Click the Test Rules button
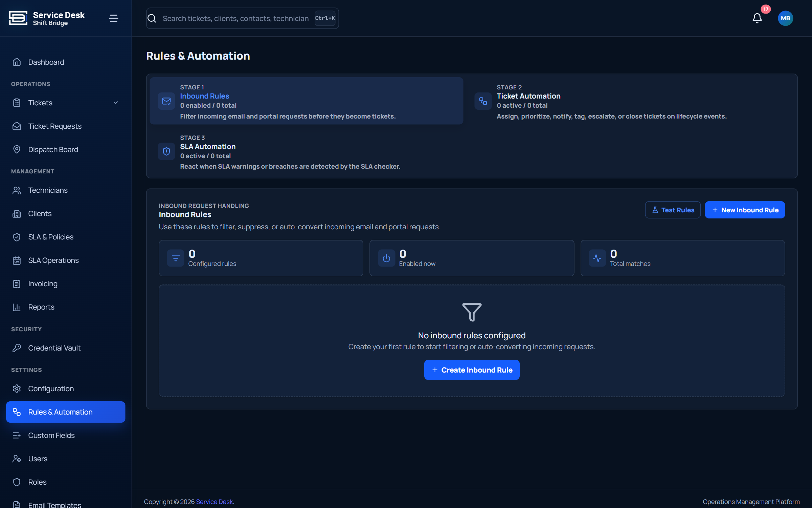This screenshot has height=508, width=812. (673, 210)
